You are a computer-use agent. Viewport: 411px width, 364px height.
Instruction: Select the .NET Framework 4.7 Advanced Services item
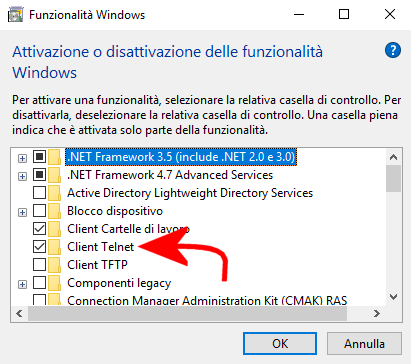pos(170,175)
